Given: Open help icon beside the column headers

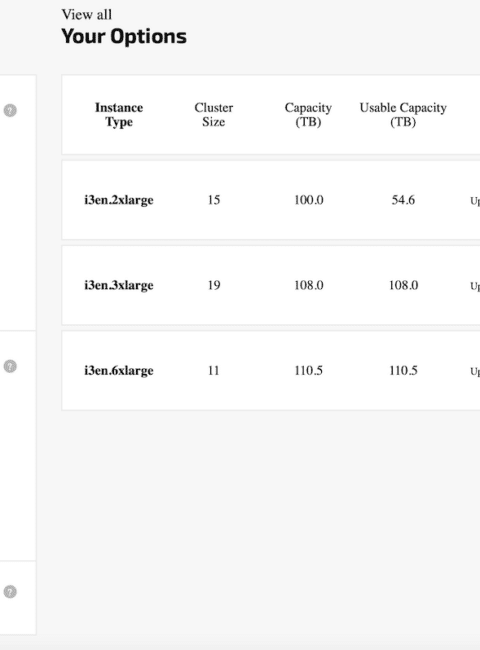Looking at the screenshot, I should pyautogui.click(x=10, y=111).
